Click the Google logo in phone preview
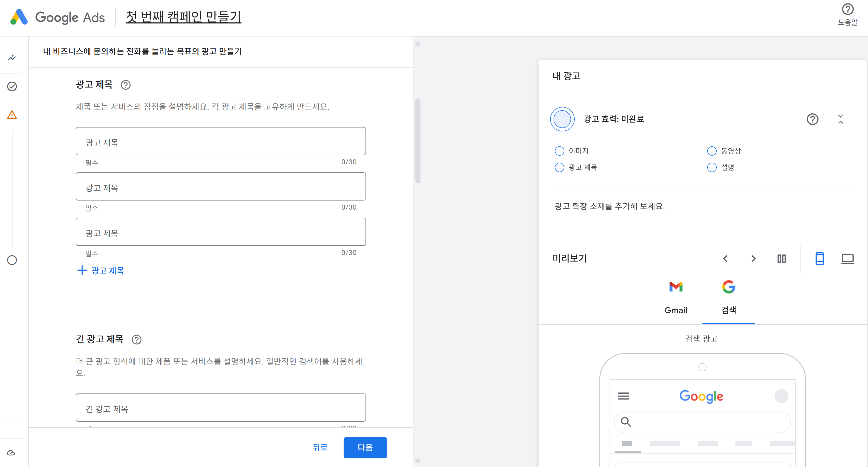 [701, 396]
